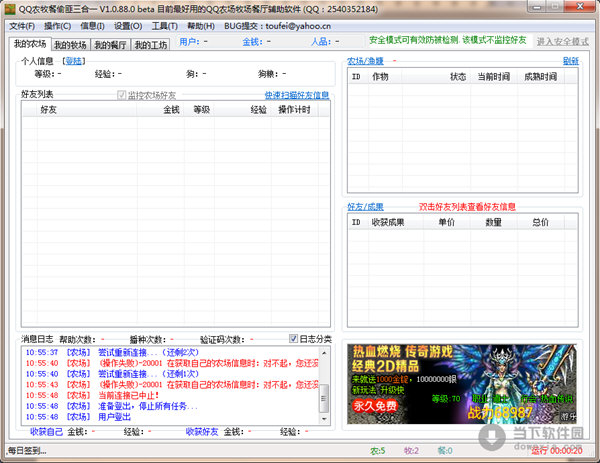600x463 pixels.
Task: Click the 餐:0 status bar entry
Action: (x=445, y=451)
